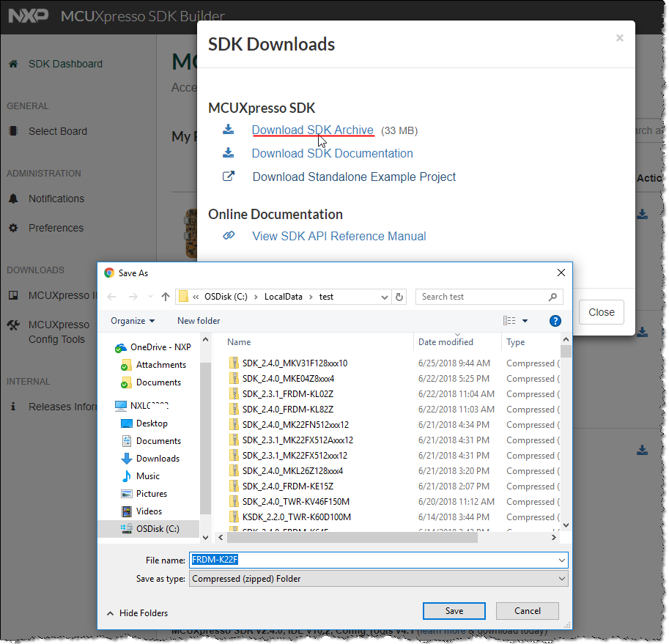
Task: Click the Download SDK Archive link
Action: coord(312,130)
